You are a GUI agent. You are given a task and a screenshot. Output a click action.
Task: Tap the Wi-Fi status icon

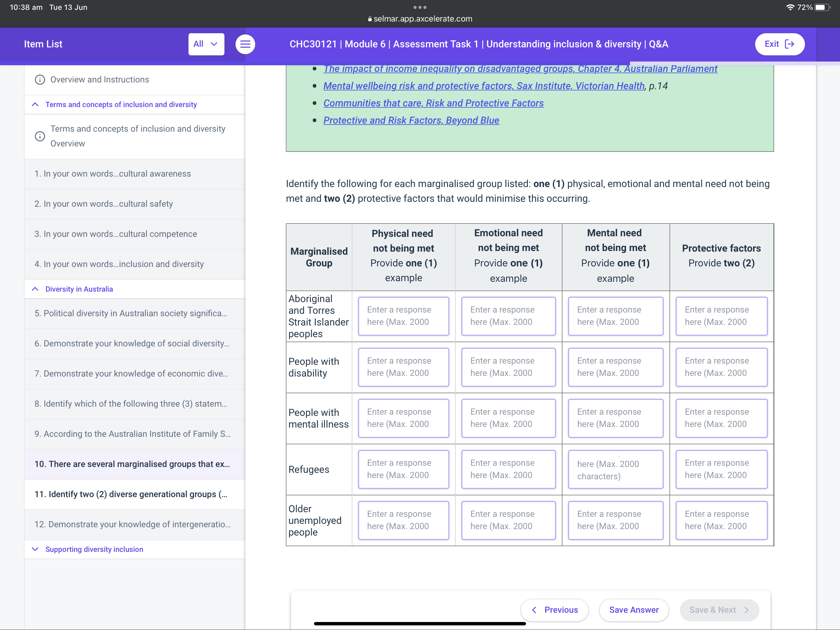(x=790, y=7)
